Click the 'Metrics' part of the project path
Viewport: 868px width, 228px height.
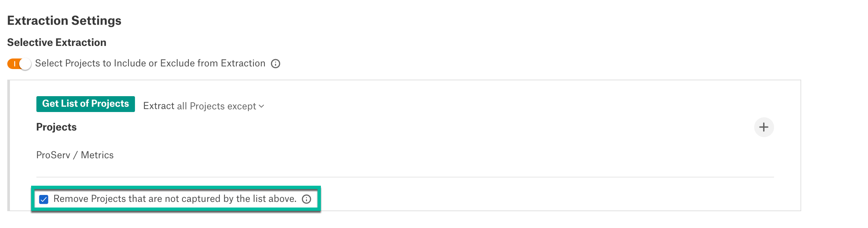97,155
